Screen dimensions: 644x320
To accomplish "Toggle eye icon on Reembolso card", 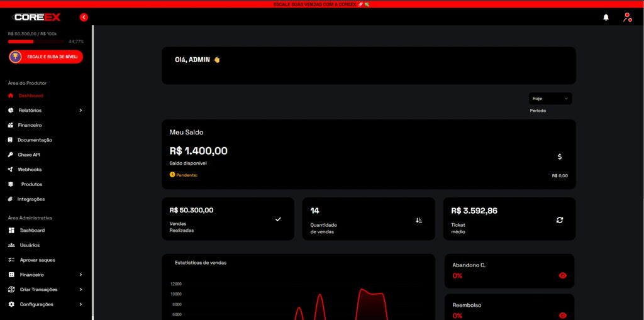I will click(562, 315).
